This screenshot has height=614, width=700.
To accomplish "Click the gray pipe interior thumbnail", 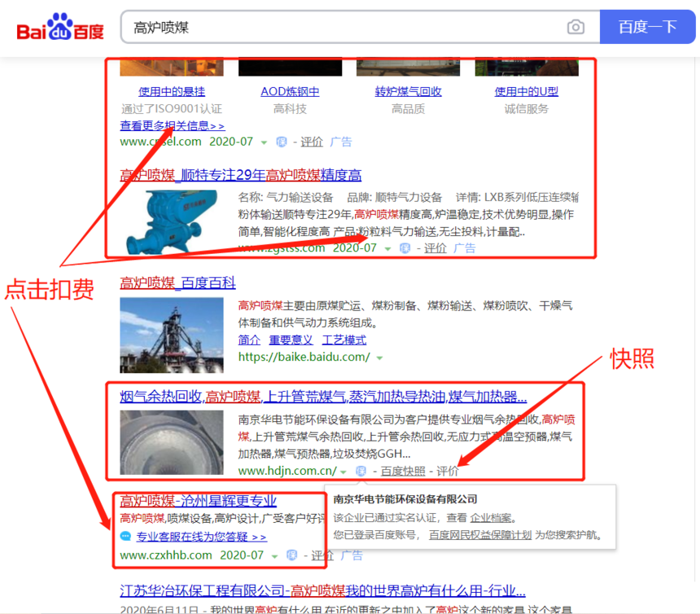I will click(x=172, y=442).
